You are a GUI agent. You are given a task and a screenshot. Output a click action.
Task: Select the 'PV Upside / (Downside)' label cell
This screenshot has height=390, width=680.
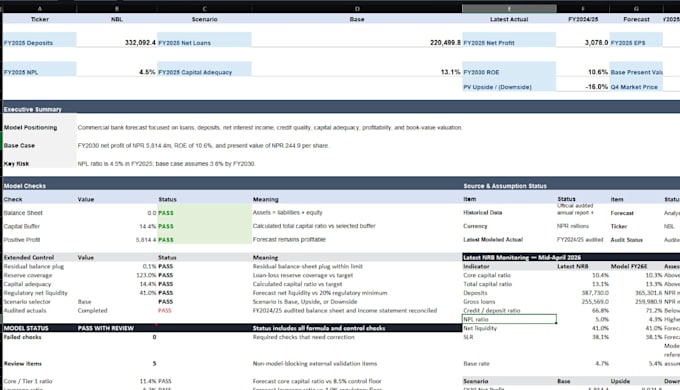(x=509, y=84)
